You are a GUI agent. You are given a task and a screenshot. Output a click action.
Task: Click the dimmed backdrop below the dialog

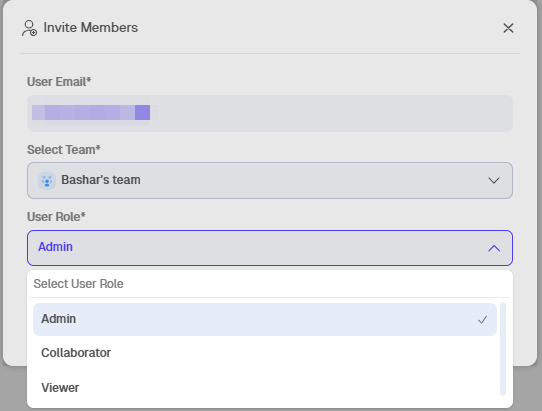(525, 391)
